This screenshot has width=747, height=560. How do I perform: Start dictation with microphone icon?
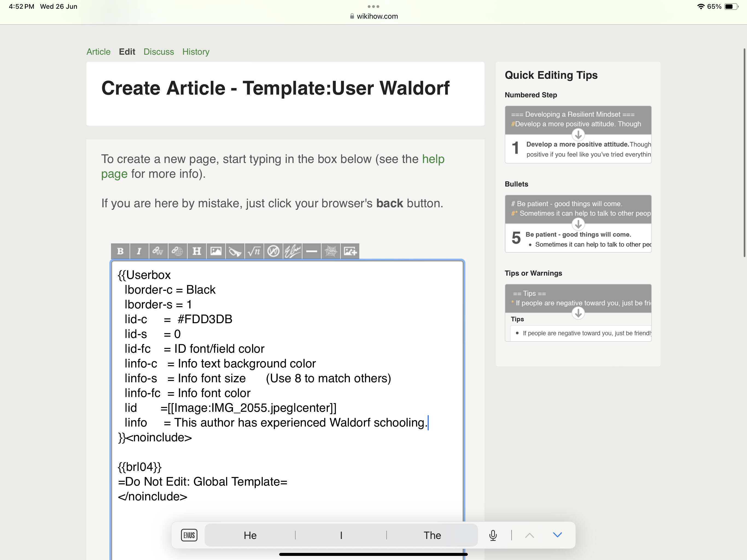493,535
